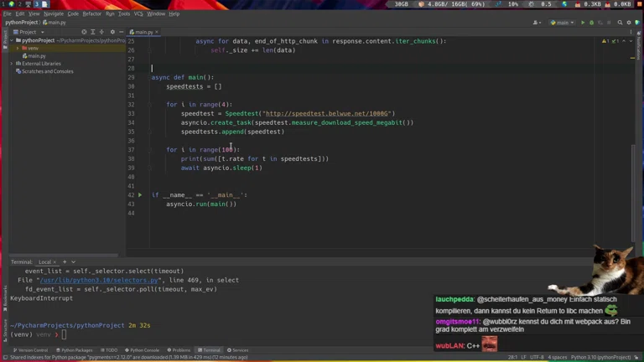This screenshot has height=362, width=644.
Task: Open the Run menu
Action: (x=110, y=13)
